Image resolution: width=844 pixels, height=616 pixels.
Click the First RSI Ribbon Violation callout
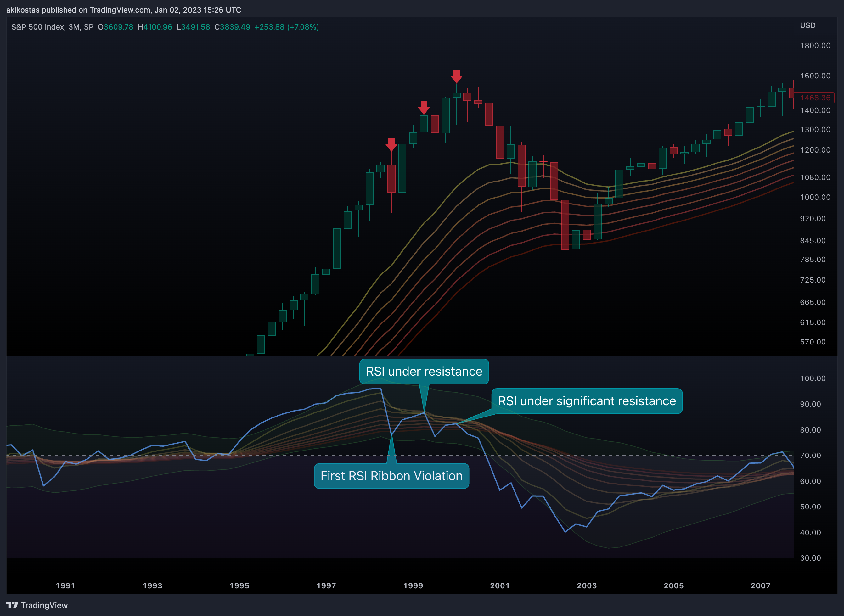(391, 476)
